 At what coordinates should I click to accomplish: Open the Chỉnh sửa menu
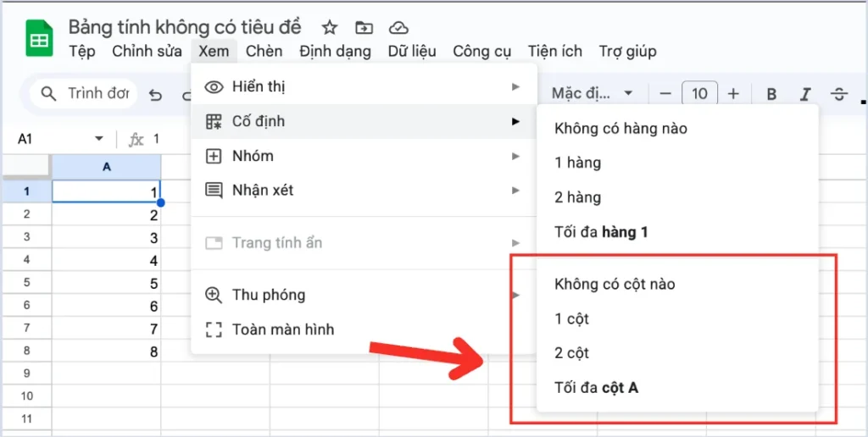click(x=147, y=52)
